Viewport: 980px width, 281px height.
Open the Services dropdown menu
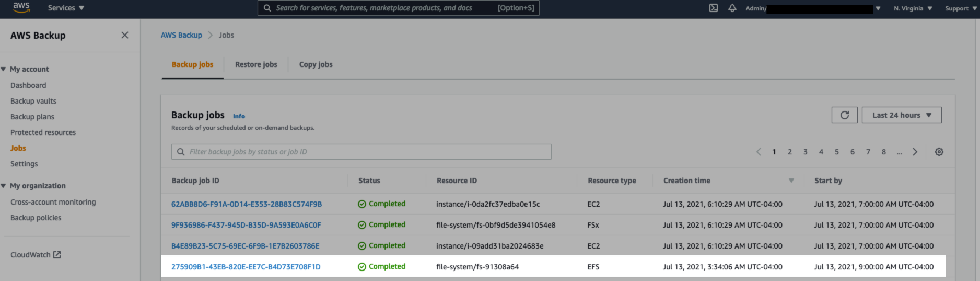66,8
